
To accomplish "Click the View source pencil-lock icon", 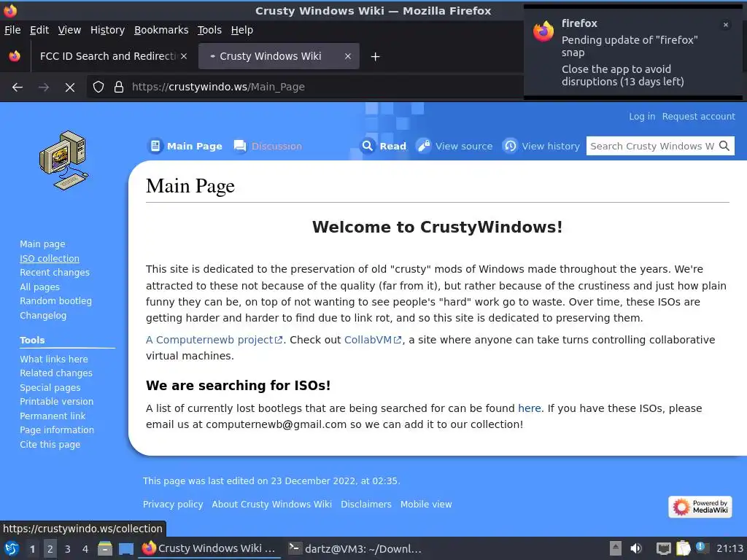I will pyautogui.click(x=423, y=146).
